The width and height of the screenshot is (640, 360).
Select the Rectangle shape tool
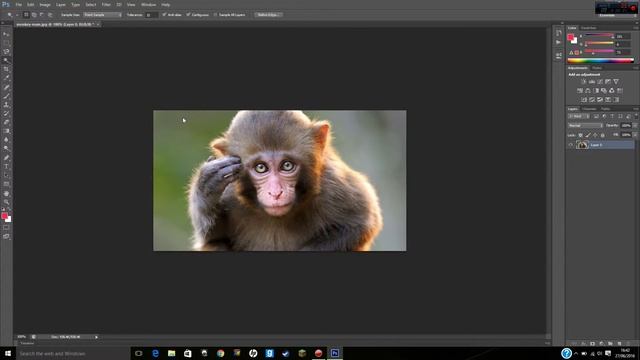[6, 184]
